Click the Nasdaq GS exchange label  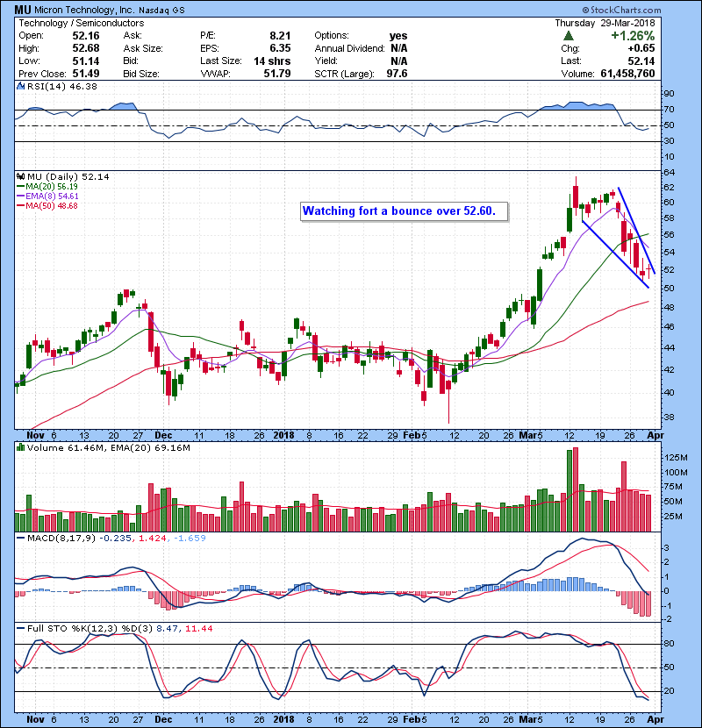161,11
